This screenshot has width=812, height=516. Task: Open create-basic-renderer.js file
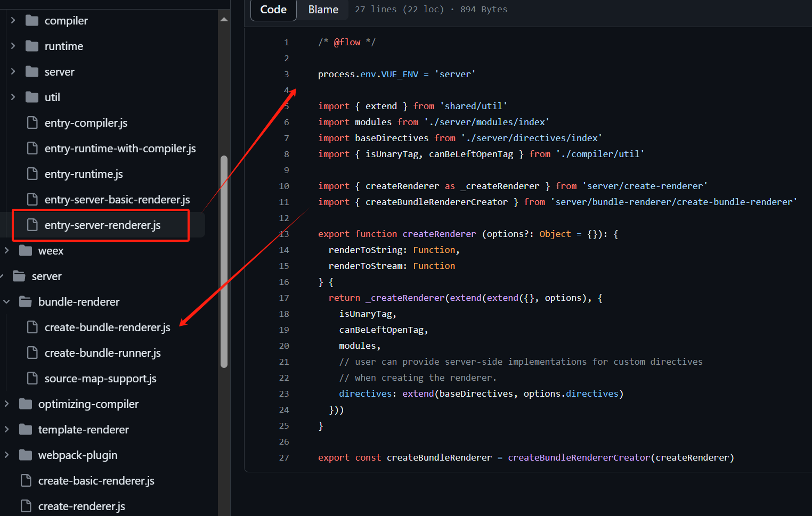click(96, 481)
